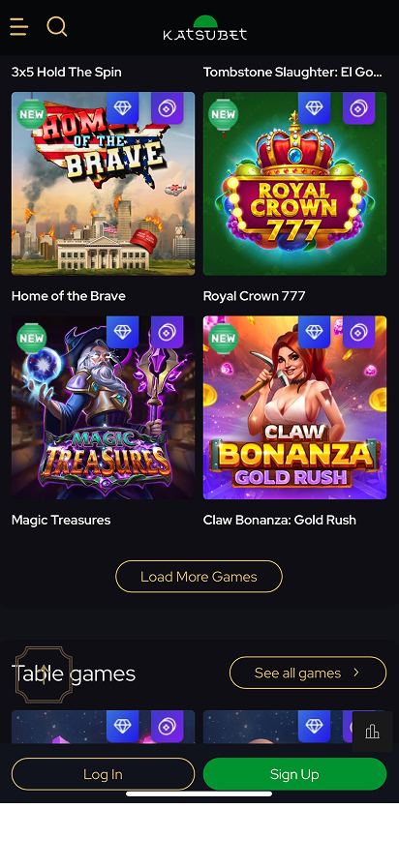Expand See all games chevron
The width and height of the screenshot is (399, 868).
[356, 673]
